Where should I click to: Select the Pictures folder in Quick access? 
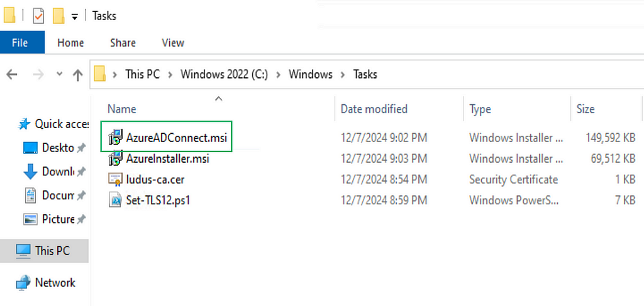[57, 219]
